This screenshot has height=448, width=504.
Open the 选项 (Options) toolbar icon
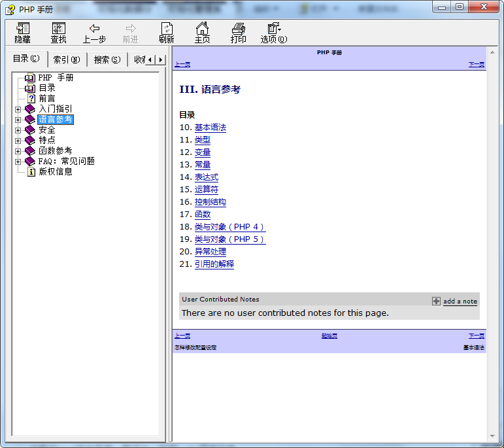[x=273, y=28]
